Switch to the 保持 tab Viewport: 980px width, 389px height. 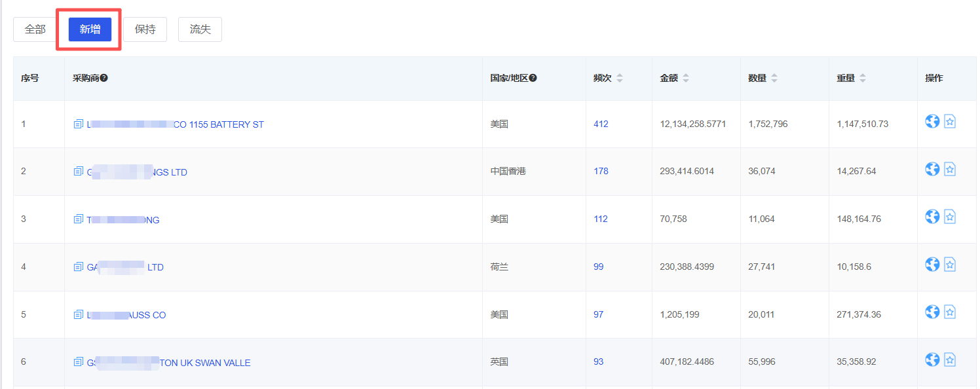(x=145, y=29)
